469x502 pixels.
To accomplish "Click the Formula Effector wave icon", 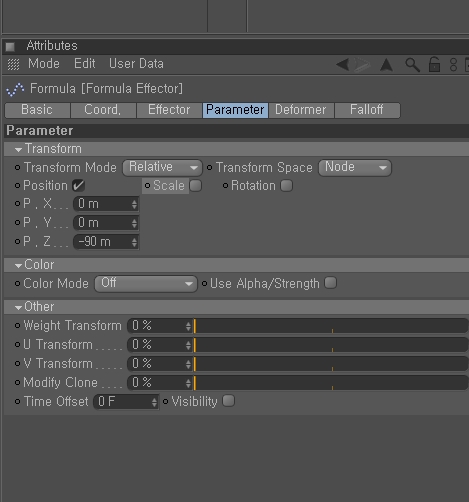I will coord(15,89).
